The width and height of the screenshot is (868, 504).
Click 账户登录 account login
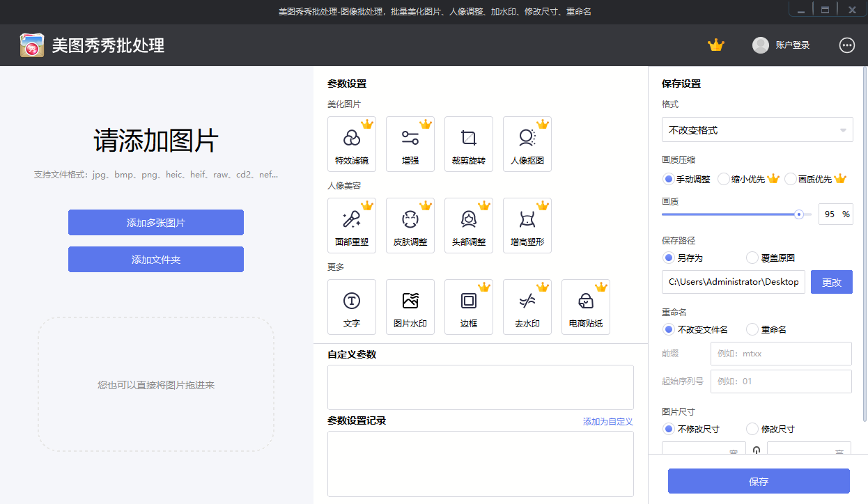(793, 45)
